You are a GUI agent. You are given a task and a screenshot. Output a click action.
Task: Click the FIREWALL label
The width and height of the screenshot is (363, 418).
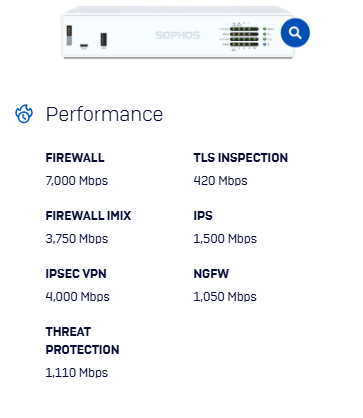click(75, 158)
